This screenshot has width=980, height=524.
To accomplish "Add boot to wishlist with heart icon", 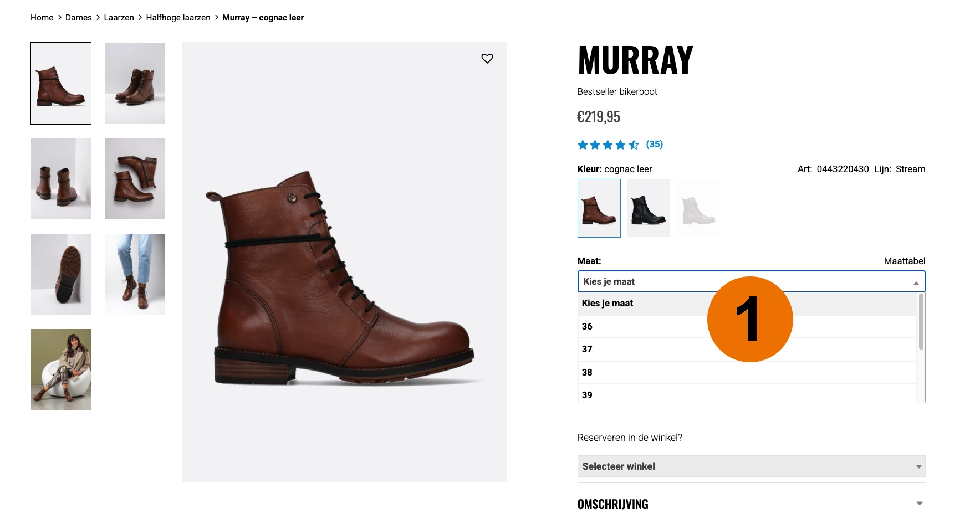I will (x=487, y=59).
